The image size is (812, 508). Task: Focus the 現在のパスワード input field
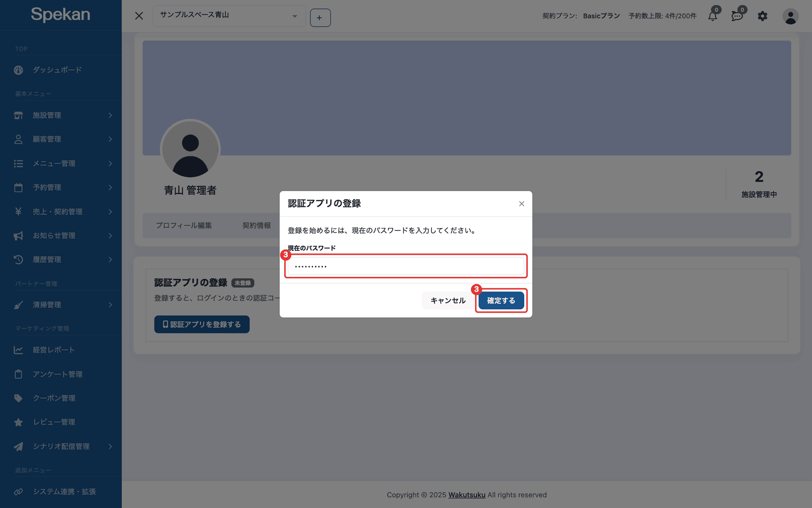coord(406,266)
